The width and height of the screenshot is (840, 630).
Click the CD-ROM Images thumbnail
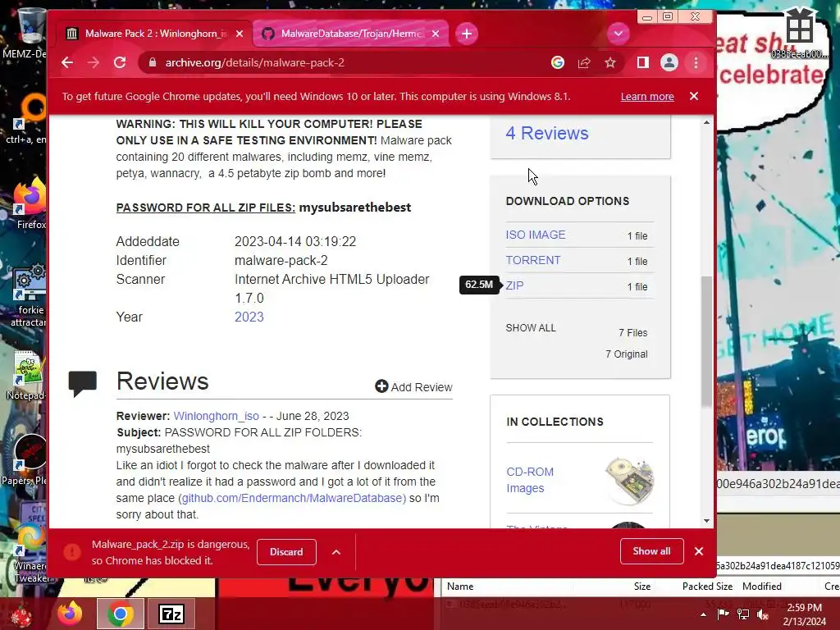pyautogui.click(x=629, y=480)
